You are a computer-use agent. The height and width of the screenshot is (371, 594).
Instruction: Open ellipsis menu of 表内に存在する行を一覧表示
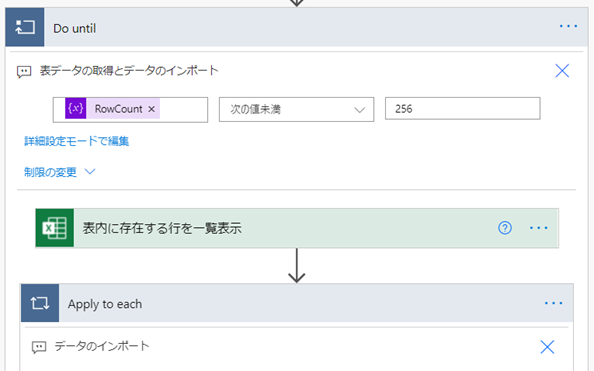538,228
